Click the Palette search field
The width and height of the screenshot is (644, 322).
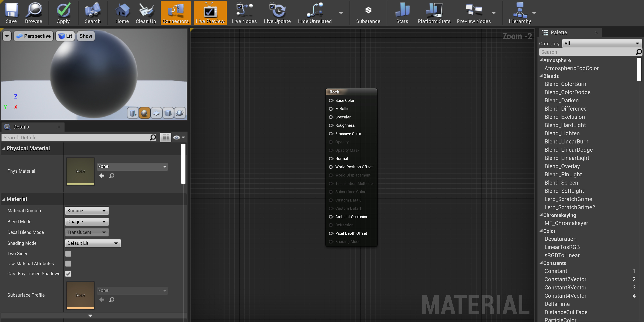pos(585,52)
